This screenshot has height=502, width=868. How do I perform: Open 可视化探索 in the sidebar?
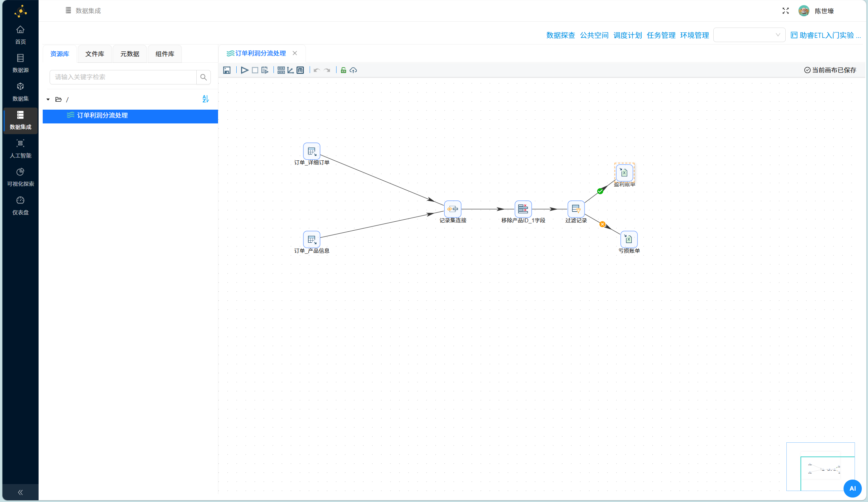pyautogui.click(x=20, y=178)
